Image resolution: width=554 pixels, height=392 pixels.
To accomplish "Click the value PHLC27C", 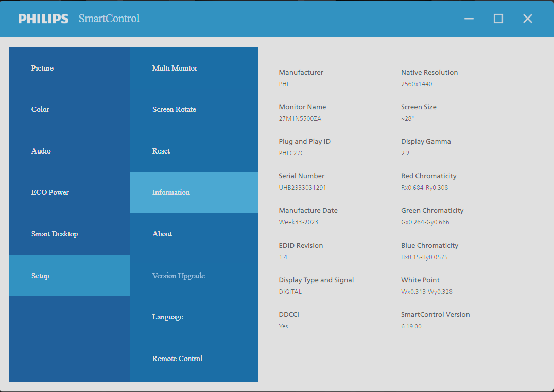I will click(291, 153).
